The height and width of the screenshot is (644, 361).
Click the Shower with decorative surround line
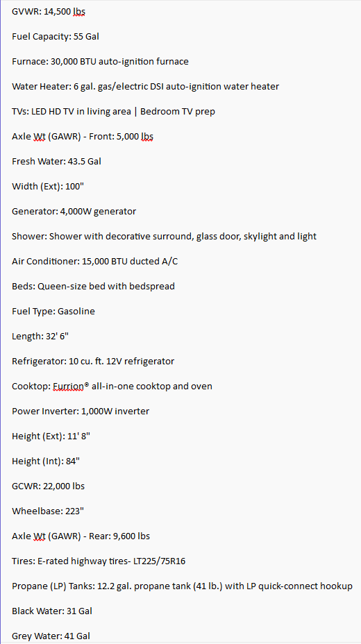point(165,237)
